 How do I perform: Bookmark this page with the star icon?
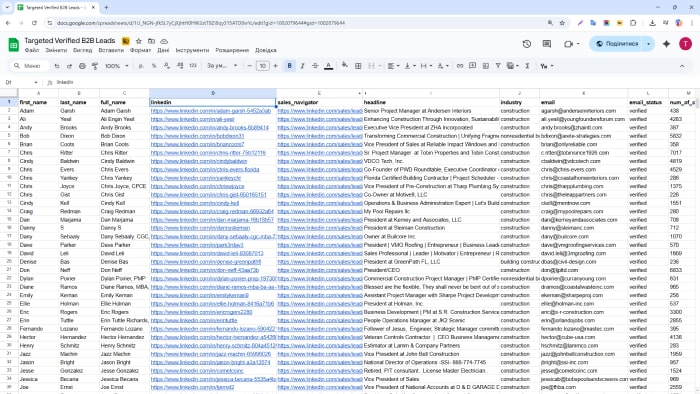(562, 23)
